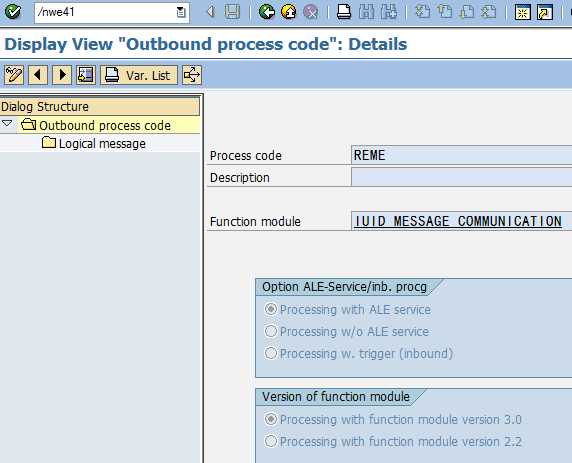The image size is (572, 463).
Task: Click the green Back arrow icon
Action: 267,12
